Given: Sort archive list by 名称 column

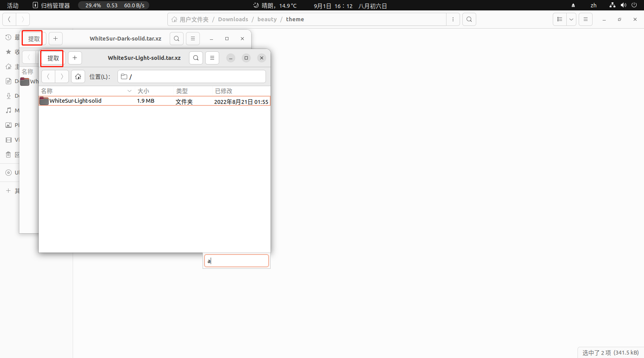Looking at the screenshot, I should tap(86, 91).
